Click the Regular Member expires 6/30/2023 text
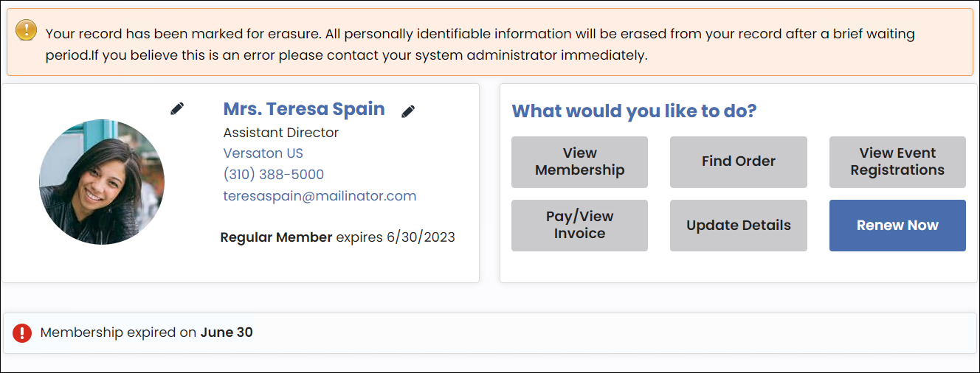 338,237
